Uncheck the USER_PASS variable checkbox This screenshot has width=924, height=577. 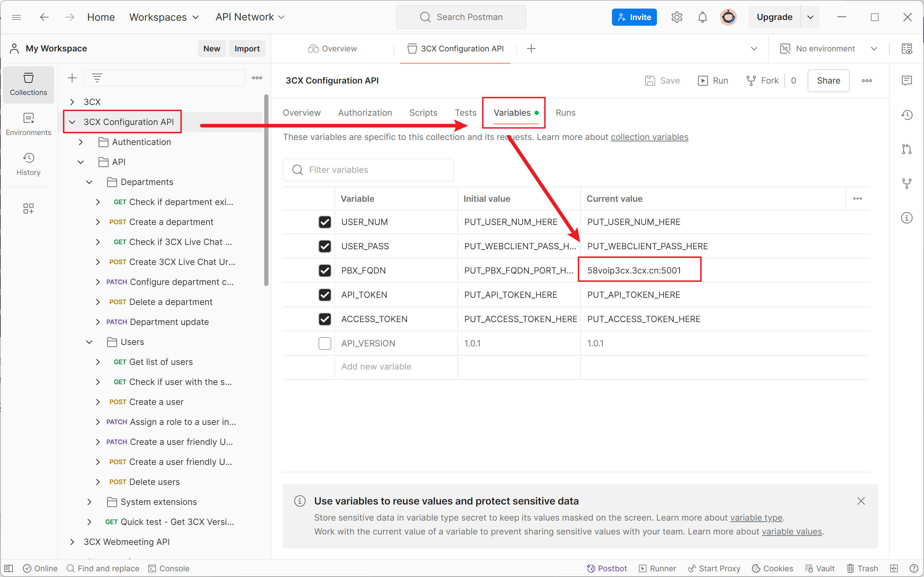point(325,246)
